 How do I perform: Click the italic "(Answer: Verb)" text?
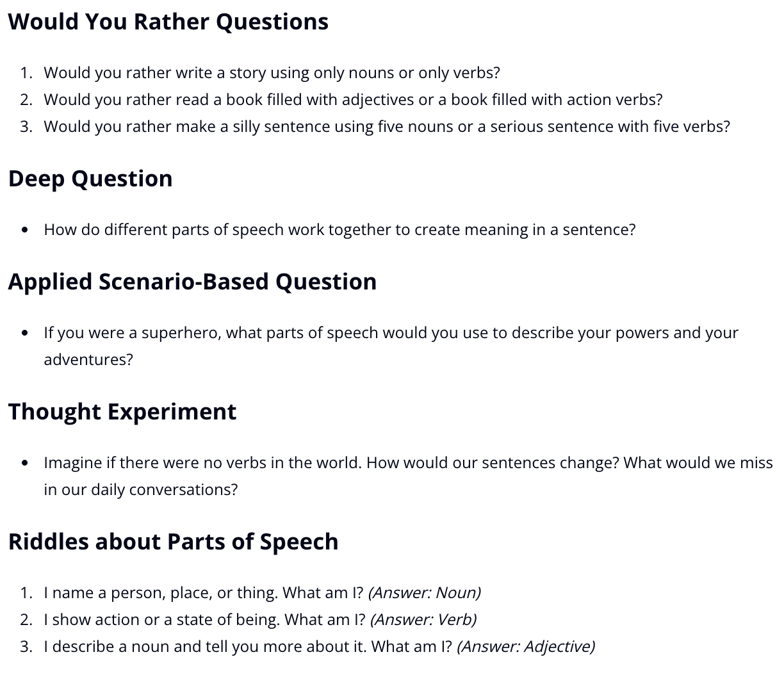click(x=423, y=620)
